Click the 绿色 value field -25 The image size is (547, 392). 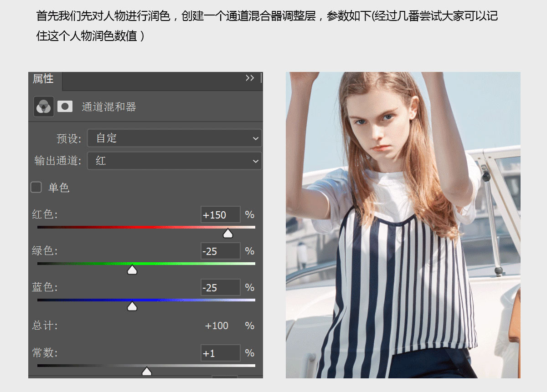(220, 251)
